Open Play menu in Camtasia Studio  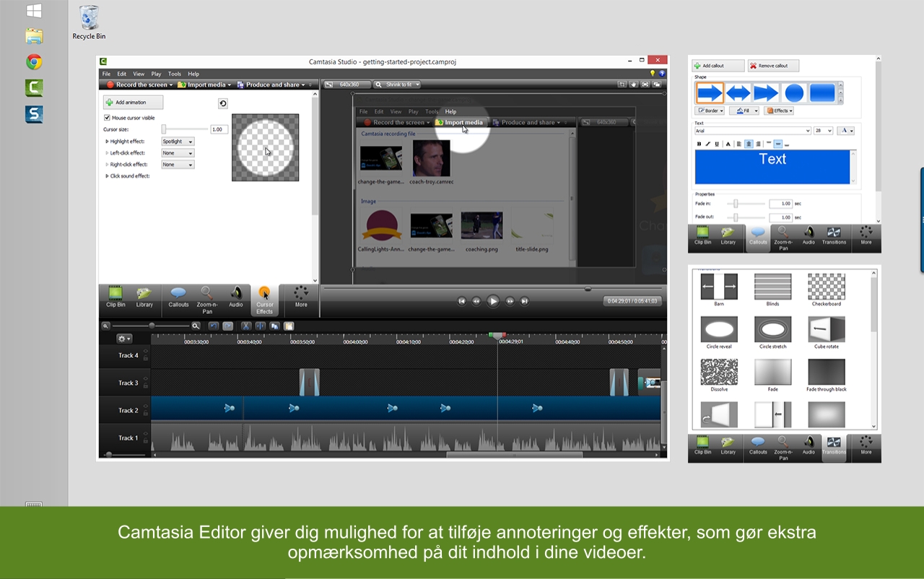[x=156, y=74]
